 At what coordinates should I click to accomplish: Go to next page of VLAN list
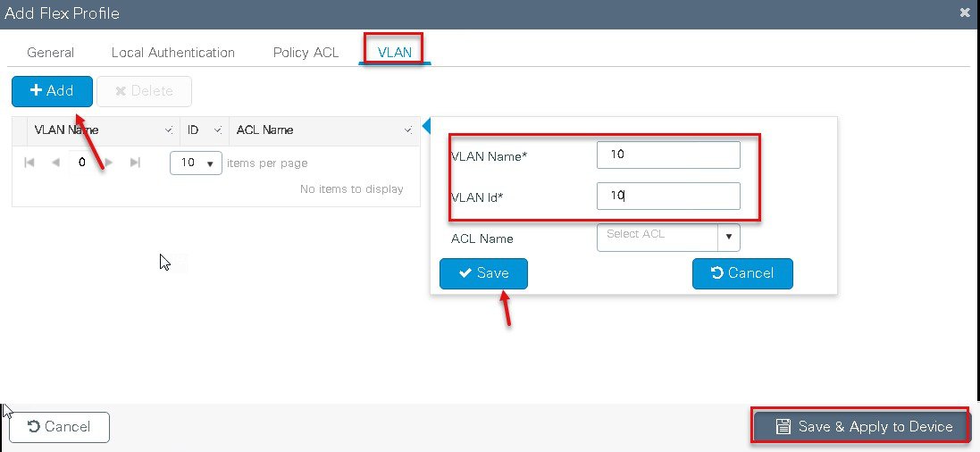click(x=109, y=163)
